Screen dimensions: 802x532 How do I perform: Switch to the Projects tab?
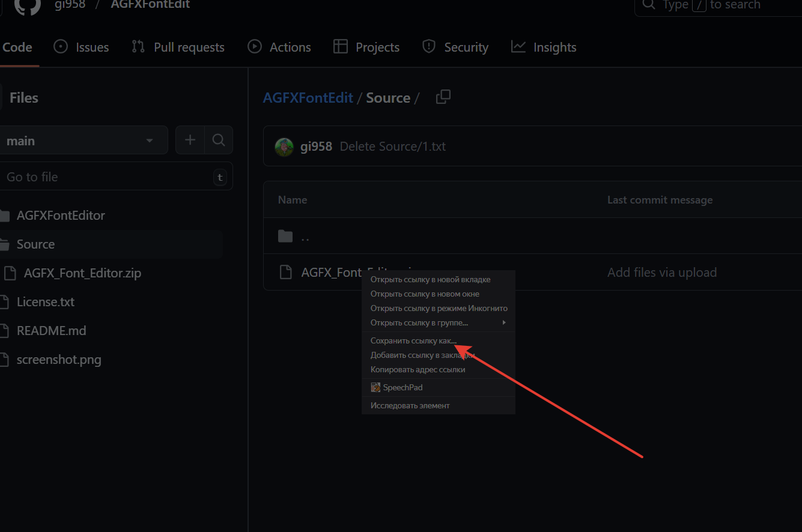coord(366,47)
